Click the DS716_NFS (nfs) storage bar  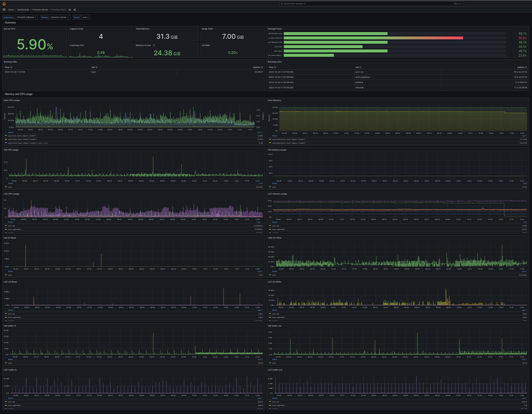pyautogui.click(x=336, y=34)
